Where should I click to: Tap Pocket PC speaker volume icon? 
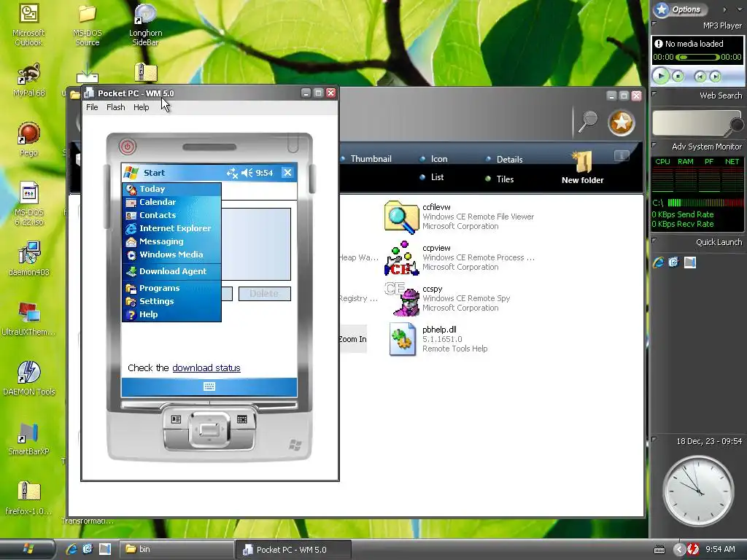tap(247, 173)
